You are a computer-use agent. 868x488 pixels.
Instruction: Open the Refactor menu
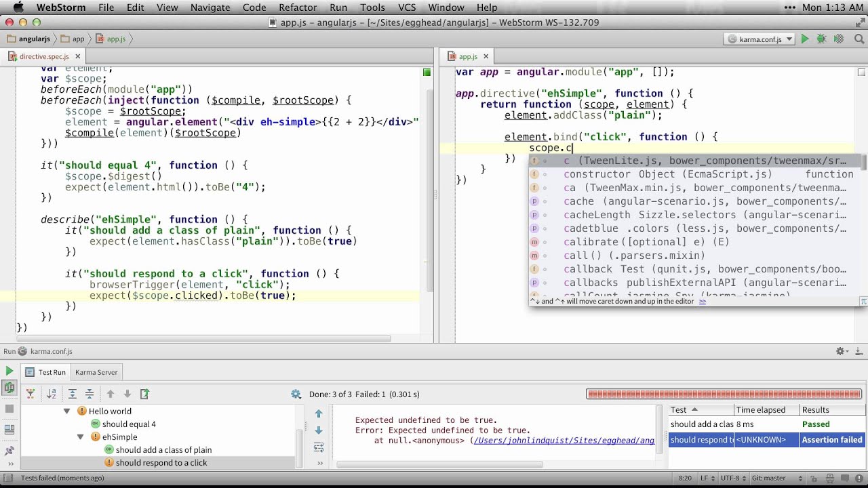point(298,7)
